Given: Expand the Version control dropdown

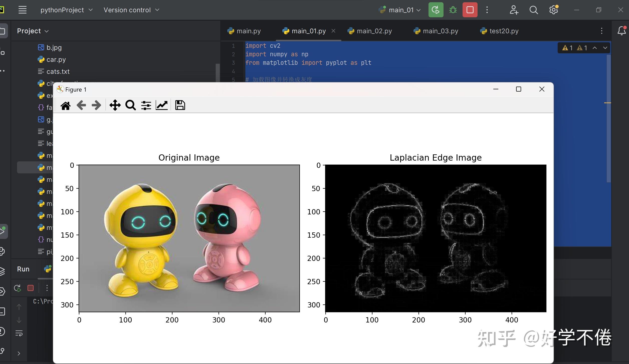Looking at the screenshot, I should tap(131, 10).
